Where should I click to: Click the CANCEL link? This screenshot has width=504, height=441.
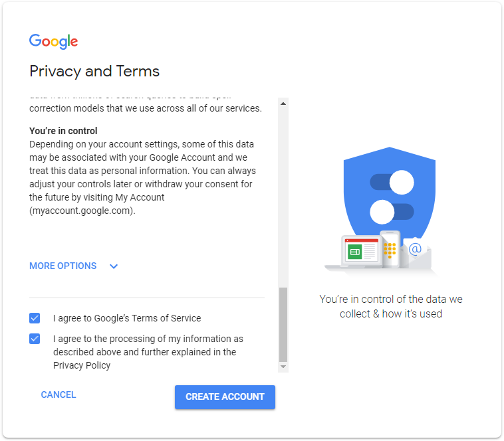pyautogui.click(x=59, y=395)
